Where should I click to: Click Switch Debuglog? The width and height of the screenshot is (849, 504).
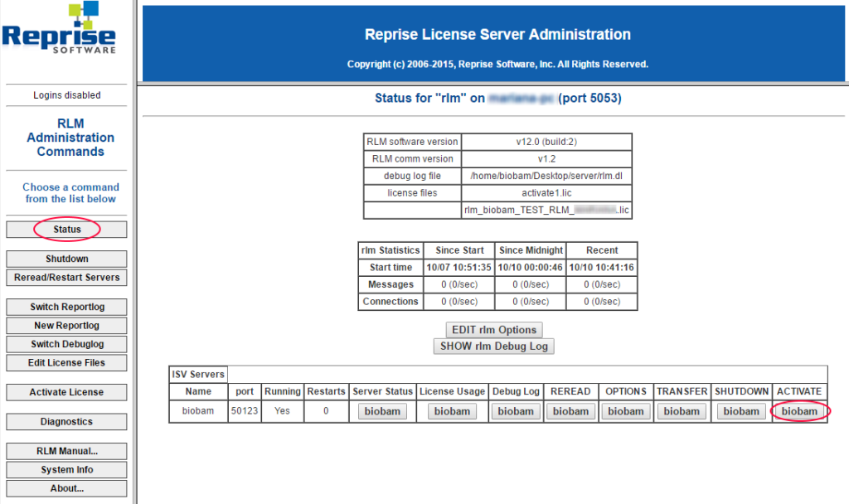click(65, 344)
